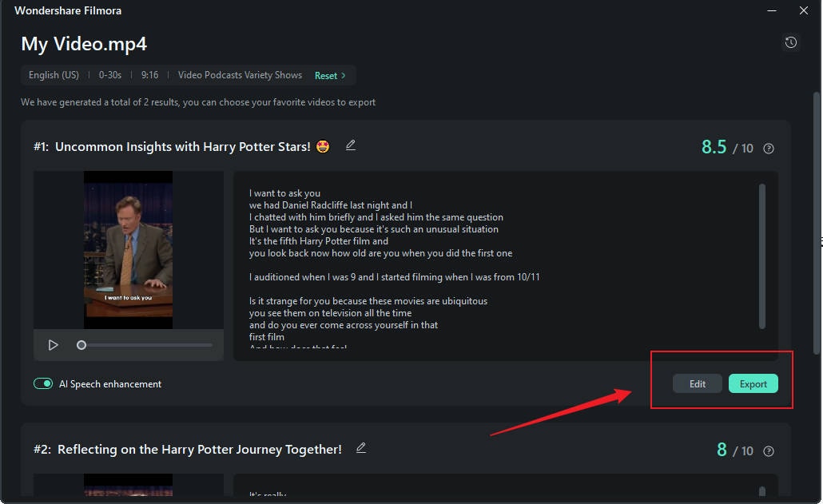Open the generation history clock icon
The image size is (823, 504).
[790, 42]
